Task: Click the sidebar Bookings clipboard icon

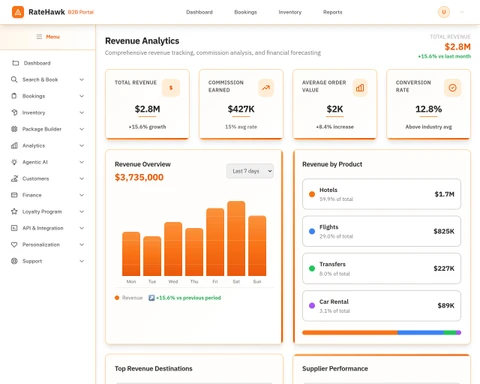Action: pos(14,96)
